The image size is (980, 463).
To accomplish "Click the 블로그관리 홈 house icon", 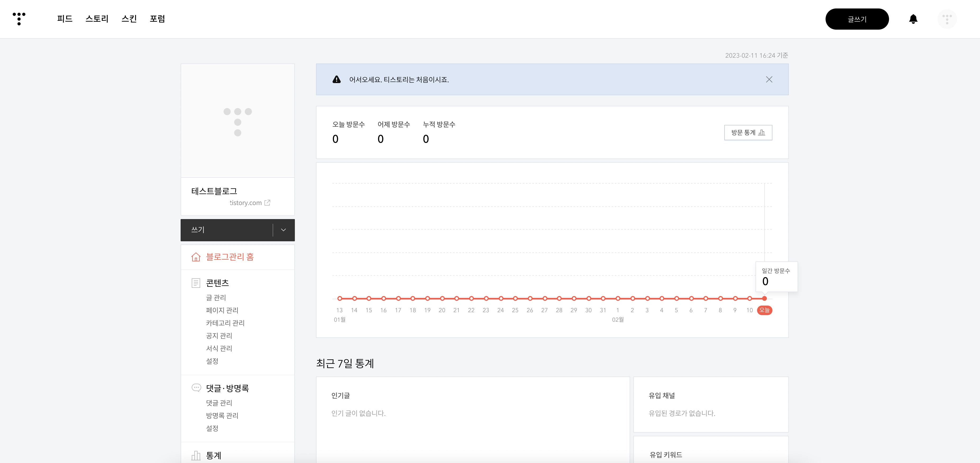I will (196, 257).
